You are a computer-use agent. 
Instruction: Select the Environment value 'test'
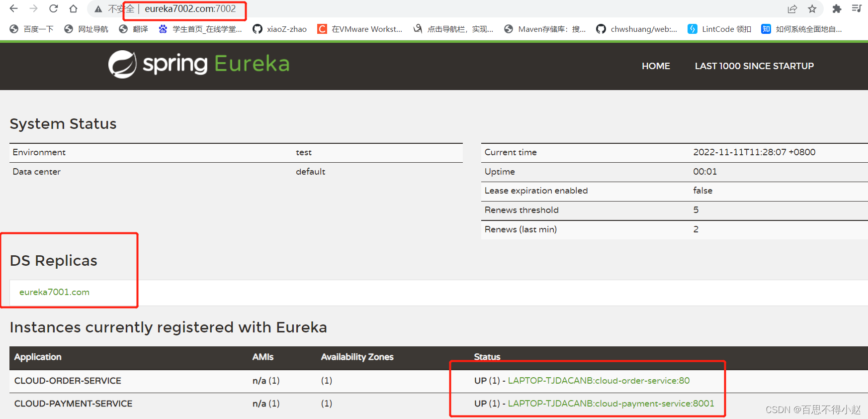[304, 152]
